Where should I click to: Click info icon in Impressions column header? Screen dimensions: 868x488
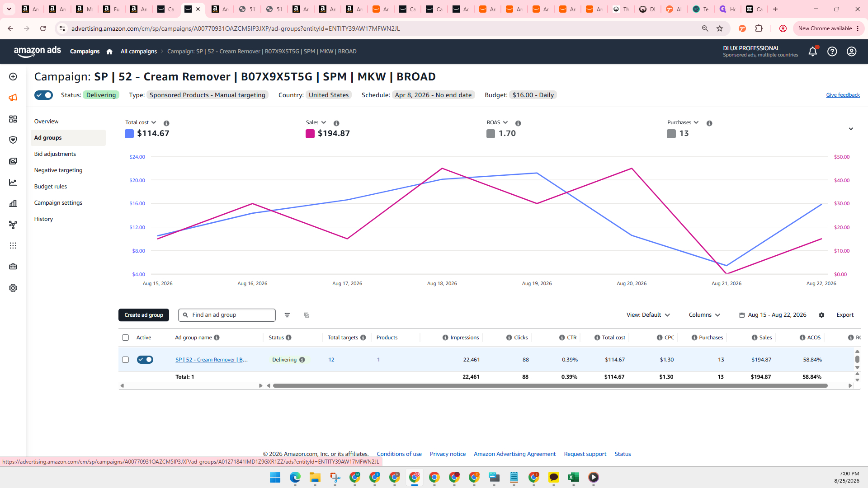445,338
